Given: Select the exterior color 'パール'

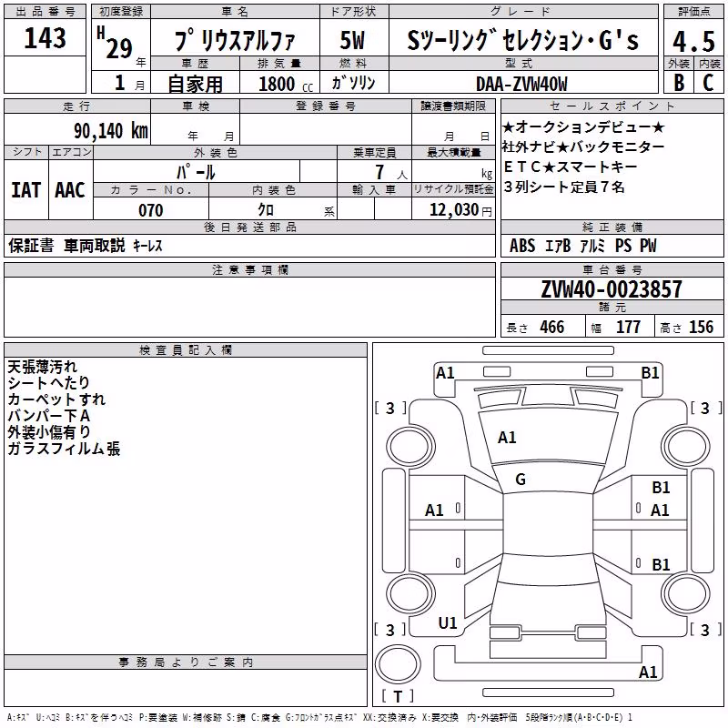Looking at the screenshot, I should click(196, 172).
